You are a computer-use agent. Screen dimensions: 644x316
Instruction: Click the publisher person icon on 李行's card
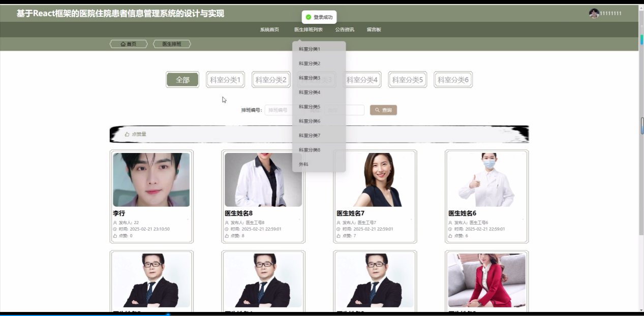tap(115, 223)
